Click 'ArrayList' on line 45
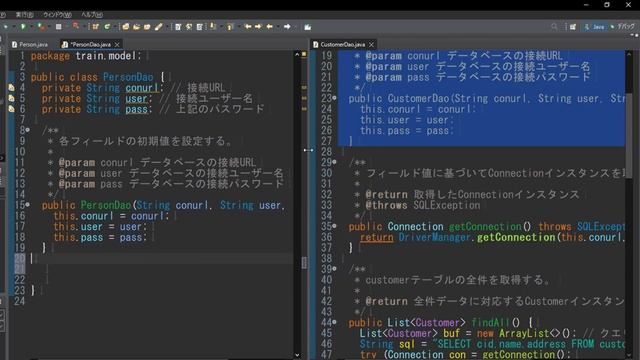Image resolution: width=640 pixels, height=360 pixels. (524, 333)
